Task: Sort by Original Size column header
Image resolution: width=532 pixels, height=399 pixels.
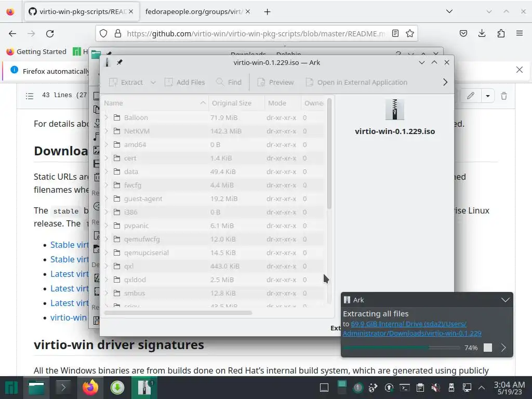Action: tap(236, 103)
